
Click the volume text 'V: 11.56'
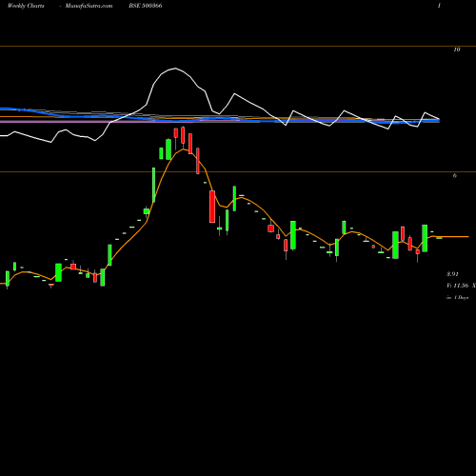coord(458,286)
